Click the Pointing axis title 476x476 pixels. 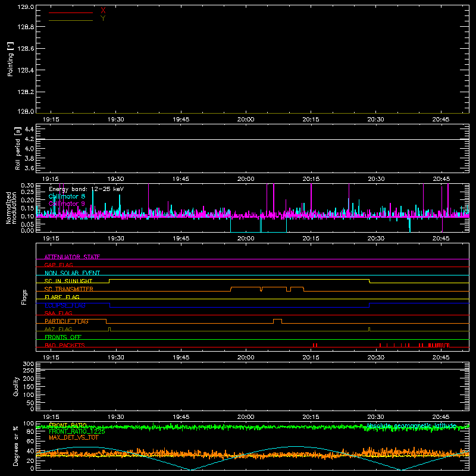click(x=10, y=59)
